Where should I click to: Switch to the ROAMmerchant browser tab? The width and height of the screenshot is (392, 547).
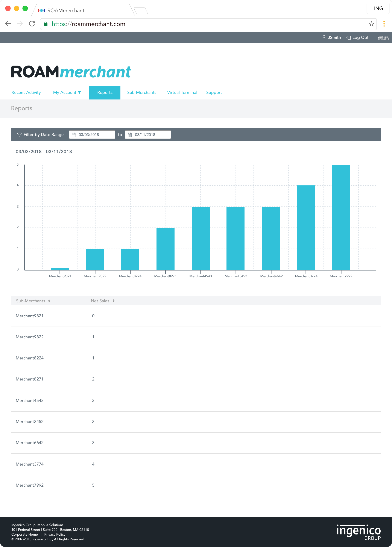(x=83, y=10)
